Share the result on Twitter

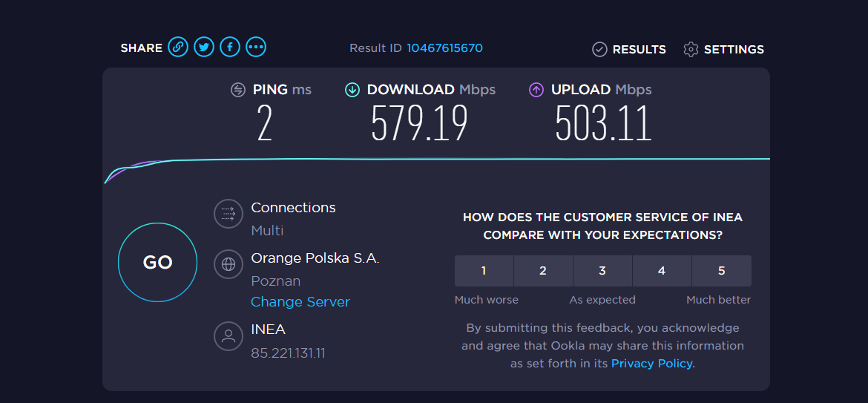pyautogui.click(x=204, y=47)
